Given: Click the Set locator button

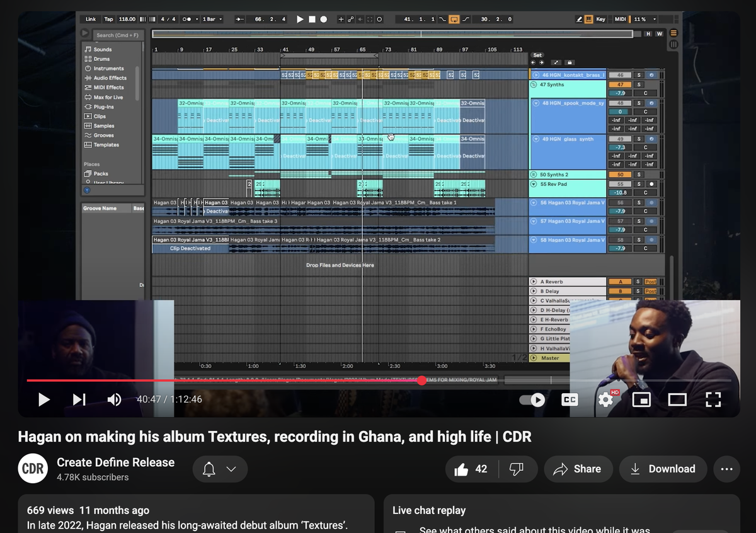Looking at the screenshot, I should click(537, 55).
